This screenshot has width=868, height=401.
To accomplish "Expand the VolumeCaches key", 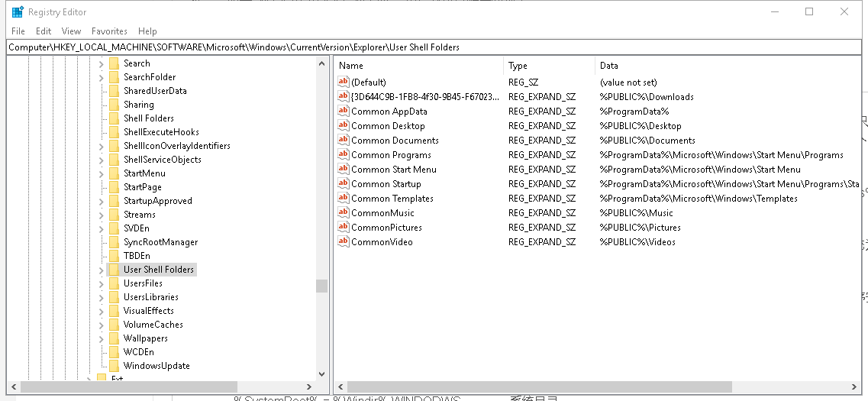I will click(x=101, y=325).
